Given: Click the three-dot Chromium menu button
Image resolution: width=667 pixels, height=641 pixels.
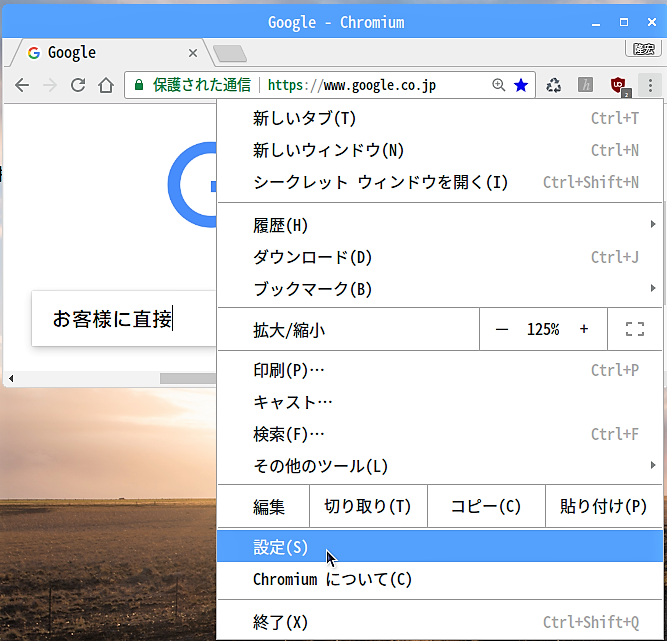Looking at the screenshot, I should 650,86.
